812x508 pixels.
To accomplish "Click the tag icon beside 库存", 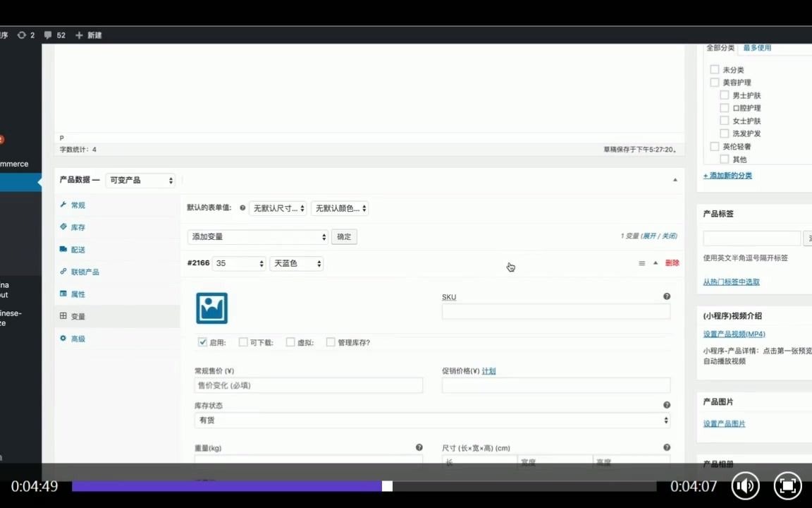I will pos(63,226).
